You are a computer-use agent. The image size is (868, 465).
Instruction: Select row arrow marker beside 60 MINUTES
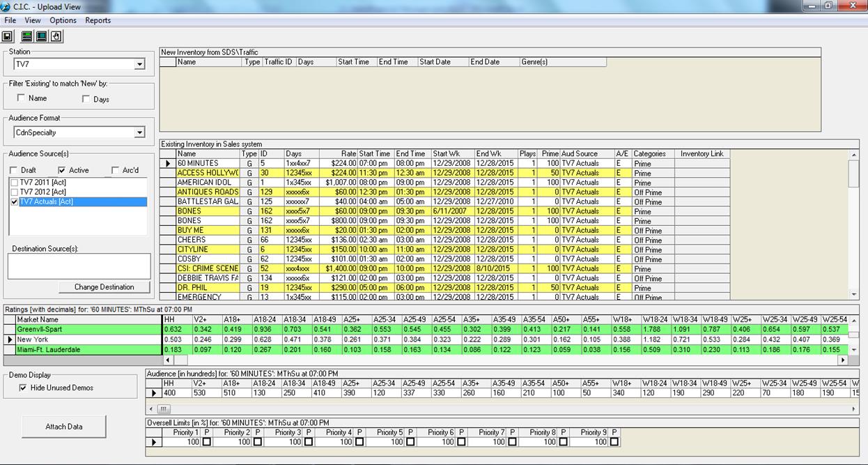click(167, 164)
